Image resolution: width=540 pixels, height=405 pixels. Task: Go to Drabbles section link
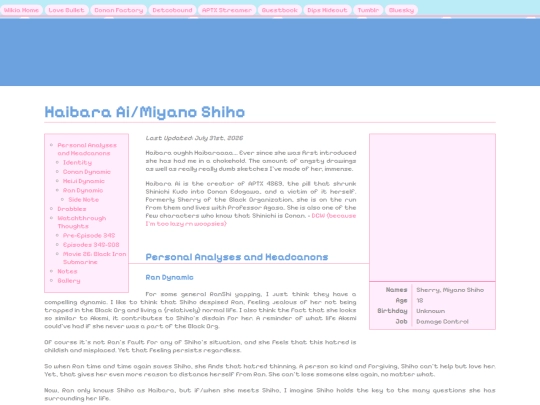[72, 209]
